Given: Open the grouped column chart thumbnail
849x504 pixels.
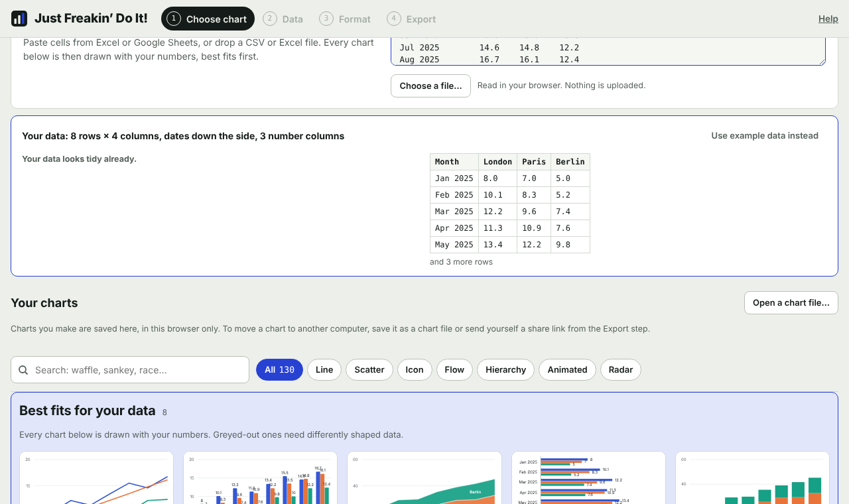Looking at the screenshot, I should [x=260, y=477].
